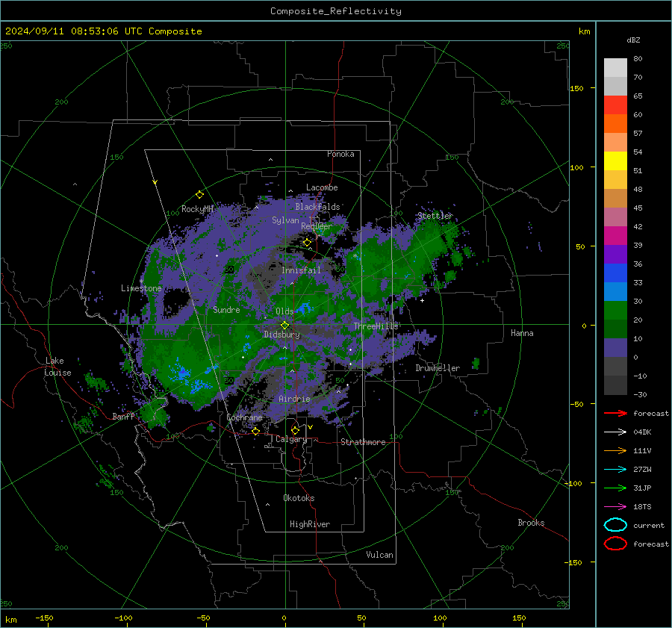Click the red forecast ellipse legend symbol

[615, 544]
